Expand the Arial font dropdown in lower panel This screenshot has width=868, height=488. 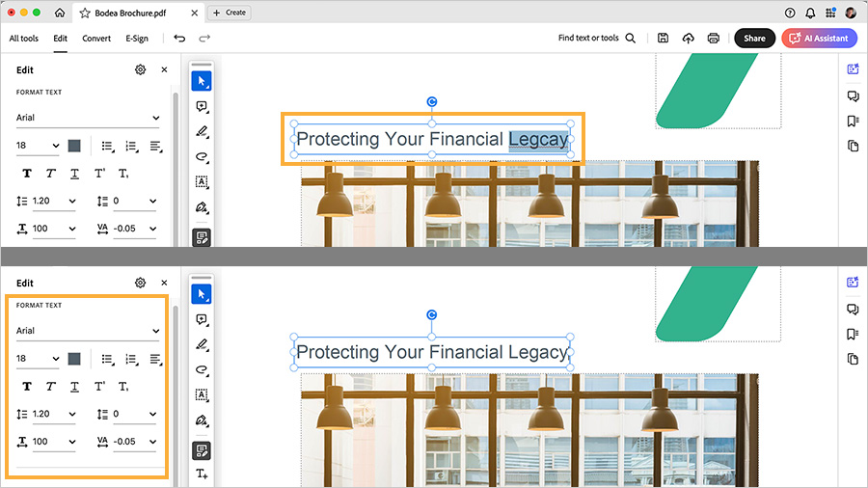[88, 330]
